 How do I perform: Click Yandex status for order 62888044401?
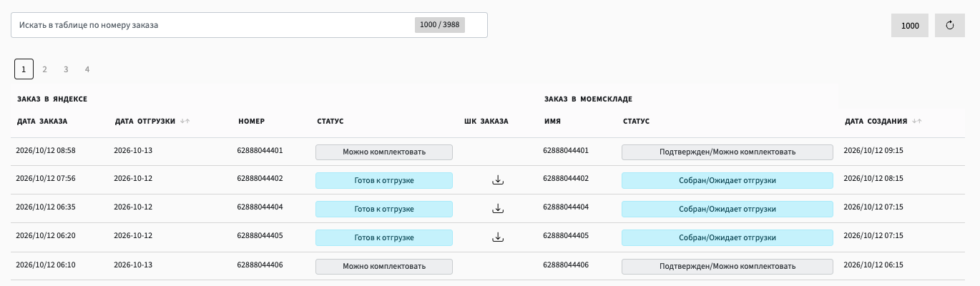pos(384,152)
